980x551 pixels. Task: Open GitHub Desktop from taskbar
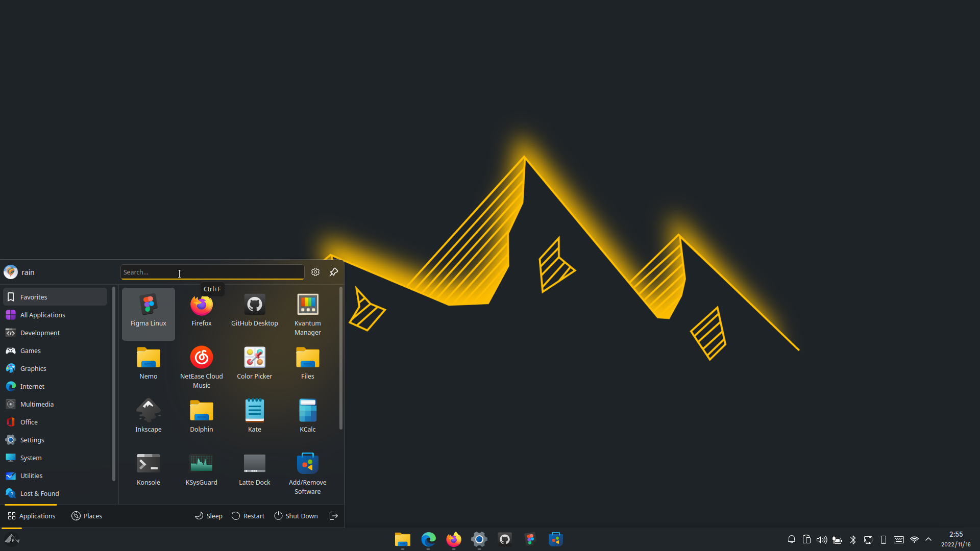(x=505, y=539)
